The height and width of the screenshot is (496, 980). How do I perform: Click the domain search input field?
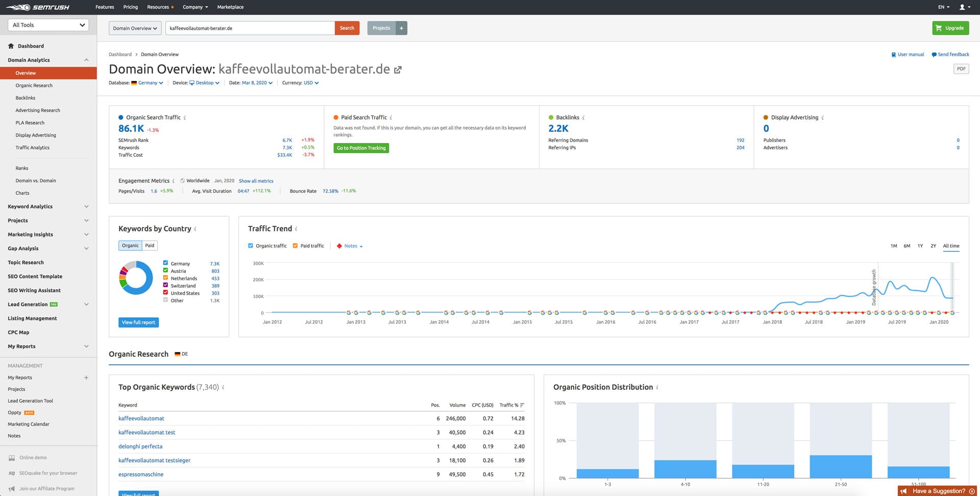point(250,28)
